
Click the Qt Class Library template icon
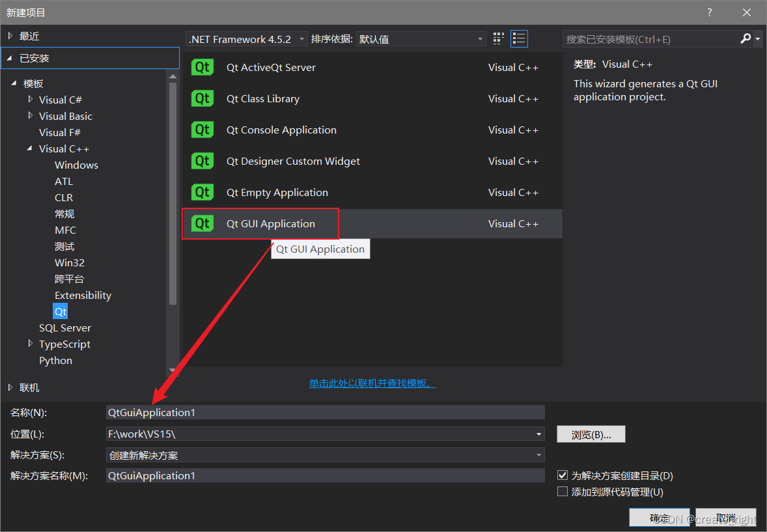(202, 99)
